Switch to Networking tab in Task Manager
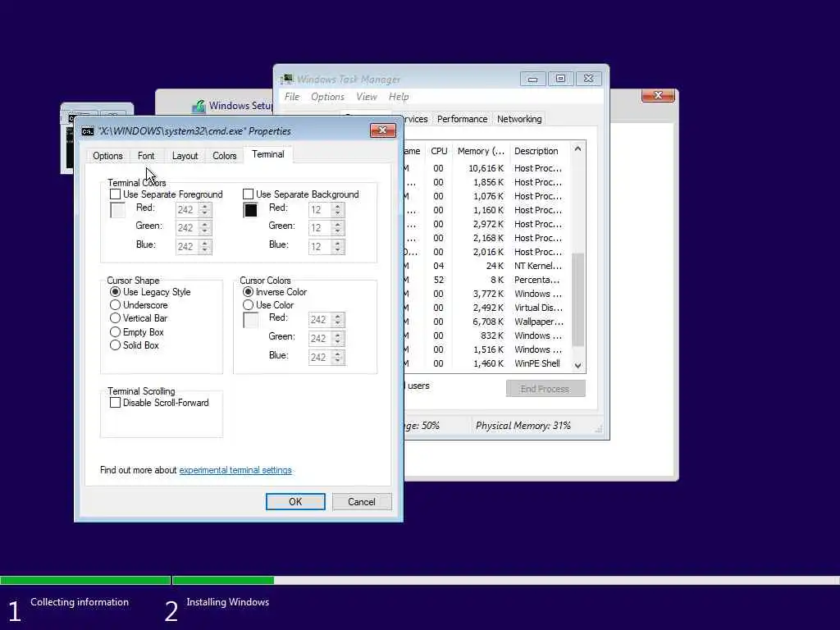Screen dimensions: 840x630 point(519,119)
